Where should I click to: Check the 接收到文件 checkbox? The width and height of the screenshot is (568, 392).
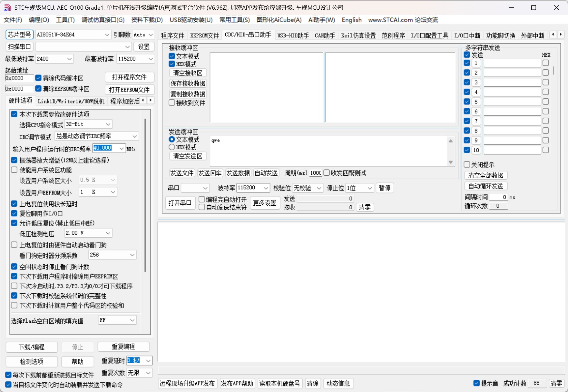172,103
